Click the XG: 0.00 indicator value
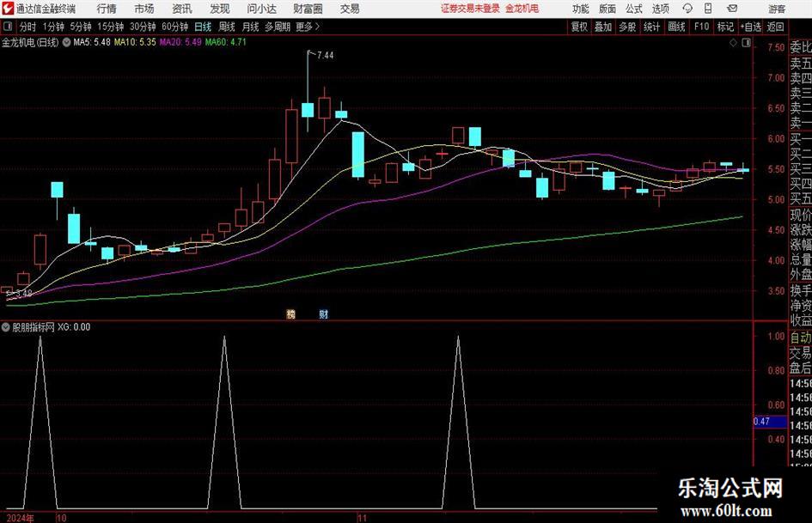Screen dimensions: 812x523 point(74,327)
